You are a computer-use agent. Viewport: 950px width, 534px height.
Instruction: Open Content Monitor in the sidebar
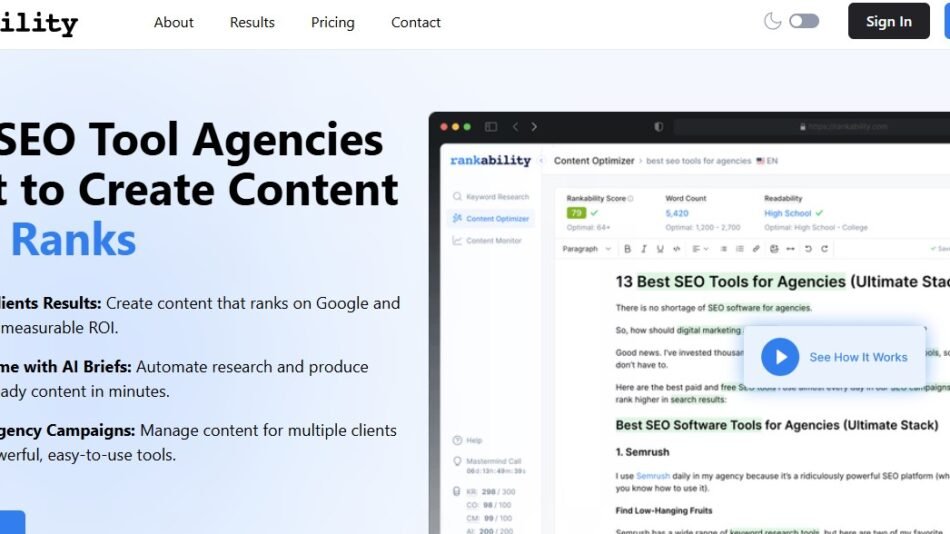(x=494, y=240)
